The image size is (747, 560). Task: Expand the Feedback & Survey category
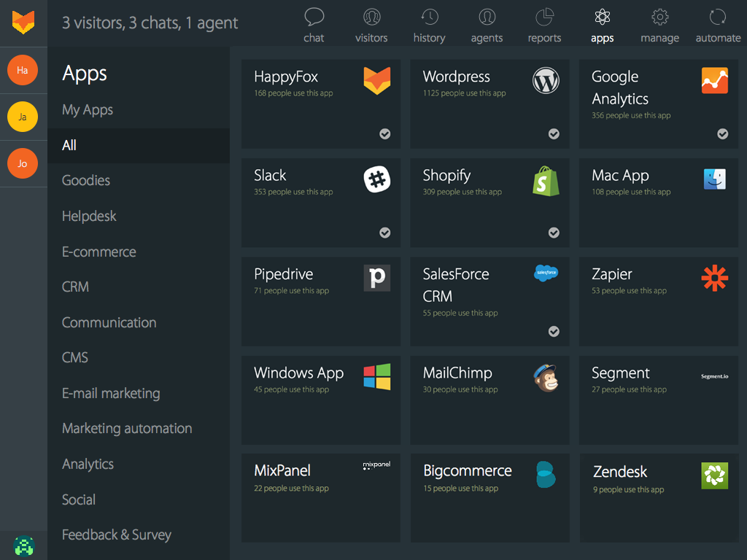[x=116, y=534]
